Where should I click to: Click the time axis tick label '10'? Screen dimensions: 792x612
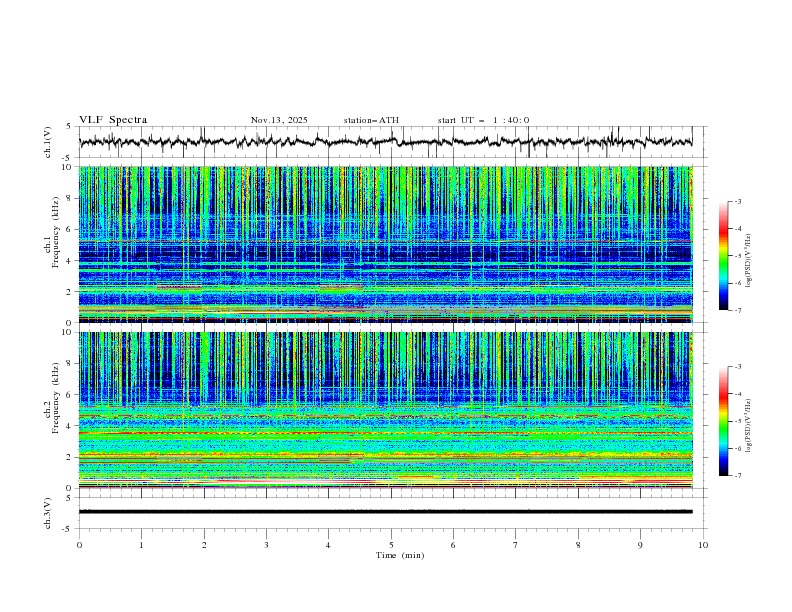[x=703, y=545]
